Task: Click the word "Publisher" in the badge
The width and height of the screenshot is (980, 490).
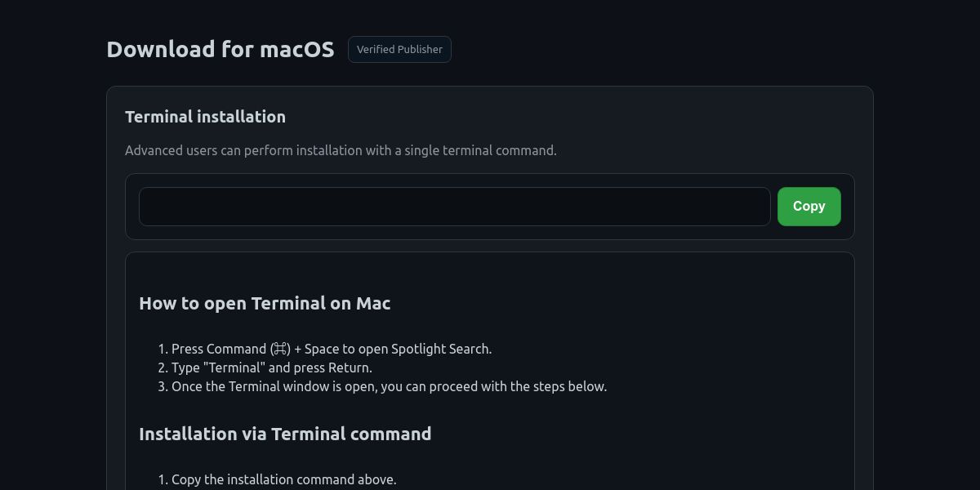Action: (421, 50)
